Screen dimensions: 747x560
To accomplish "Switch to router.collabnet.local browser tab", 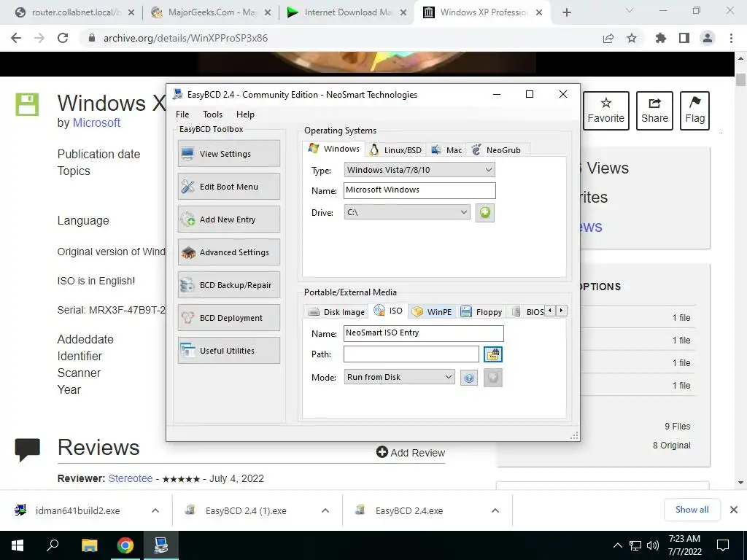I will pyautogui.click(x=75, y=12).
